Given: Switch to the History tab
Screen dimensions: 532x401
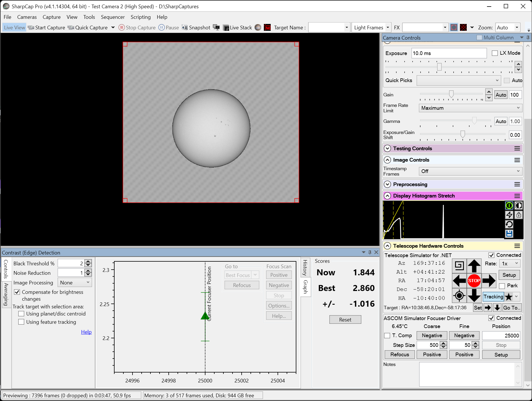Looking at the screenshot, I should pos(305,267).
